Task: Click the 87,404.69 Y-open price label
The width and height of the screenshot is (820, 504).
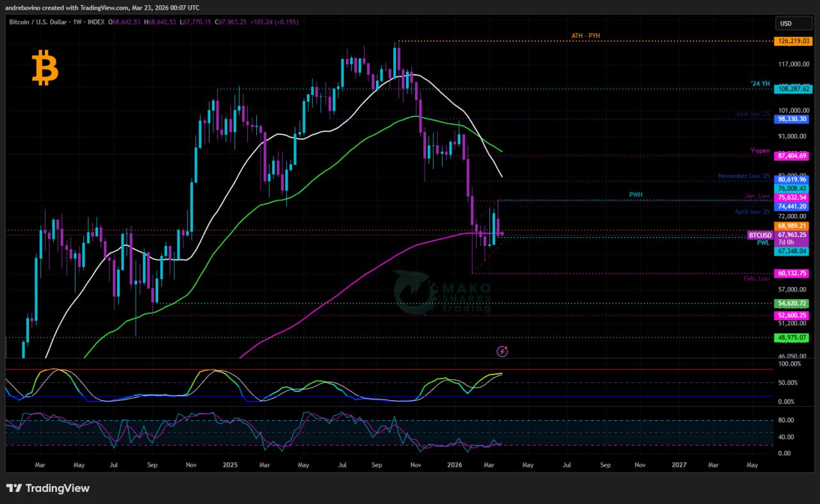Action: click(792, 156)
